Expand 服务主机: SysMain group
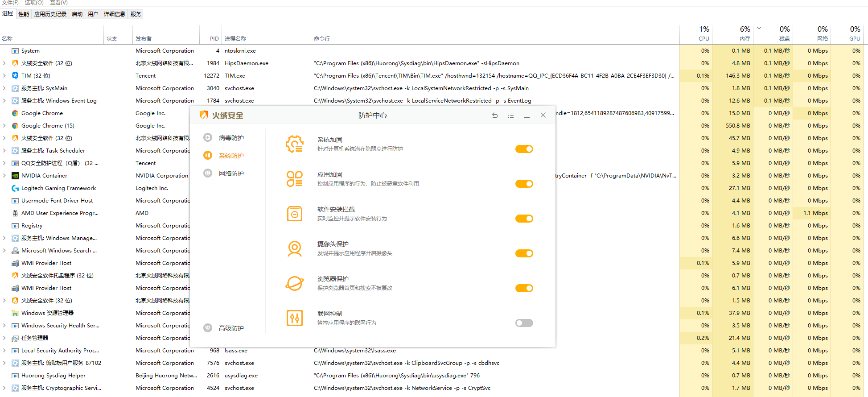The height and width of the screenshot is (397, 868). (4, 88)
